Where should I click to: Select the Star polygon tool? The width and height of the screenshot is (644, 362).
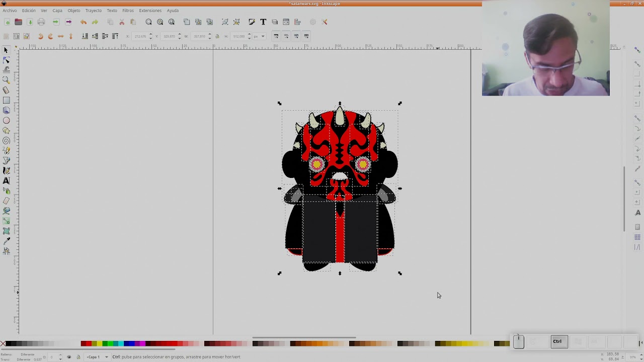coord(6,131)
